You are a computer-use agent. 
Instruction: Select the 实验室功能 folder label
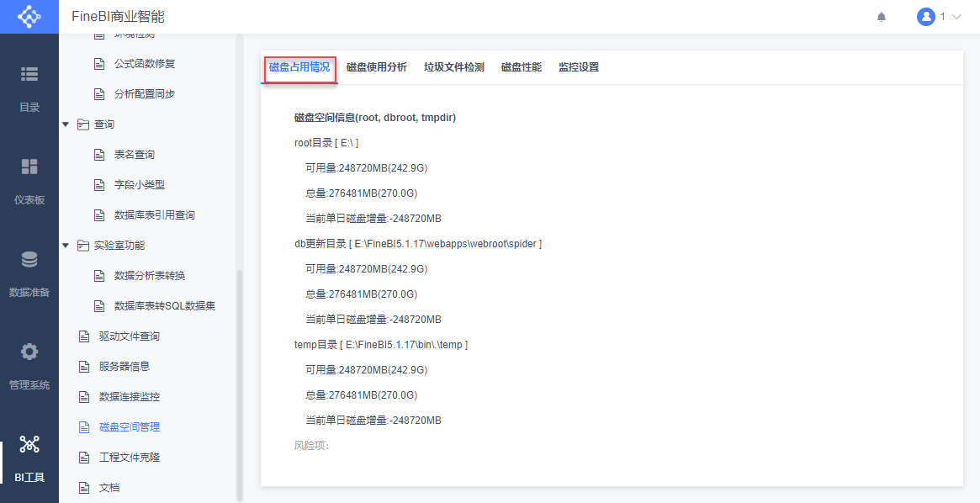(x=119, y=246)
